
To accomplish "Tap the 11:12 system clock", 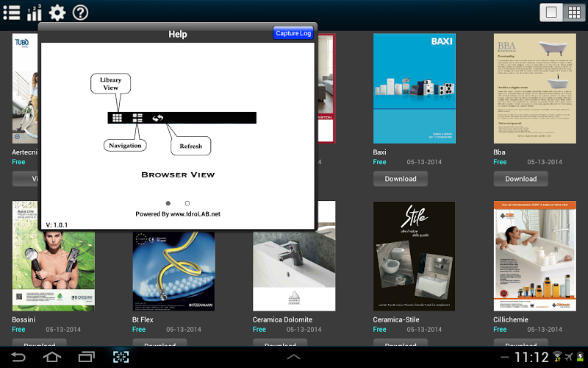I will pos(531,357).
